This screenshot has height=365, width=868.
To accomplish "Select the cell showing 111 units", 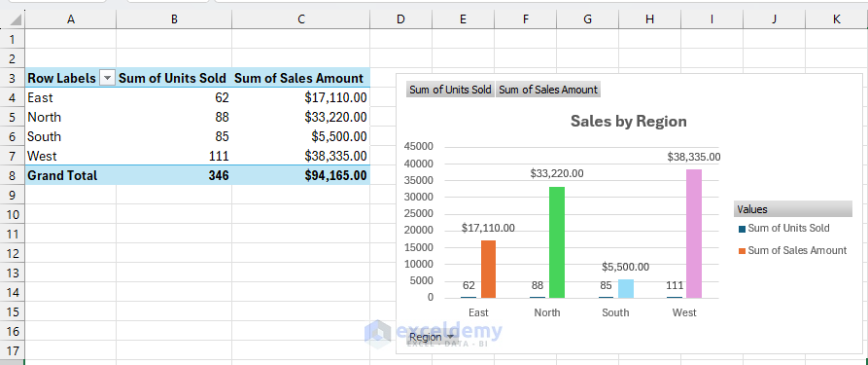I will [x=174, y=156].
